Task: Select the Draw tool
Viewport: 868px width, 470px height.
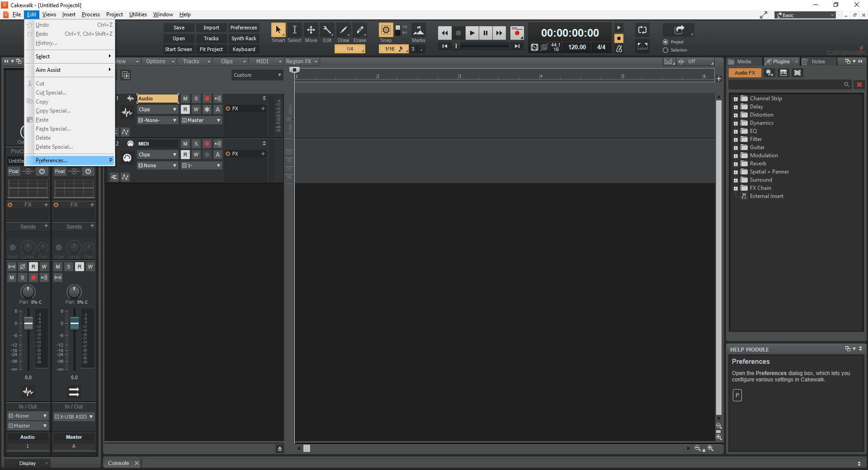Action: click(x=344, y=30)
